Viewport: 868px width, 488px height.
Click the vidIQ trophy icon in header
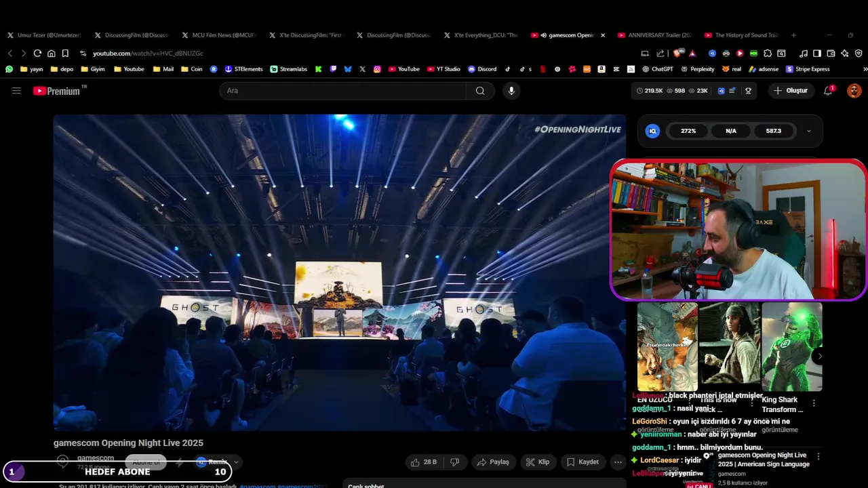coord(748,90)
